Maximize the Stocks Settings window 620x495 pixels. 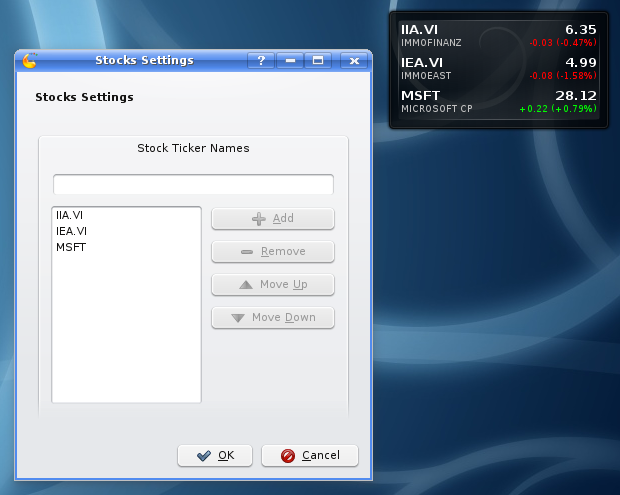pos(318,60)
